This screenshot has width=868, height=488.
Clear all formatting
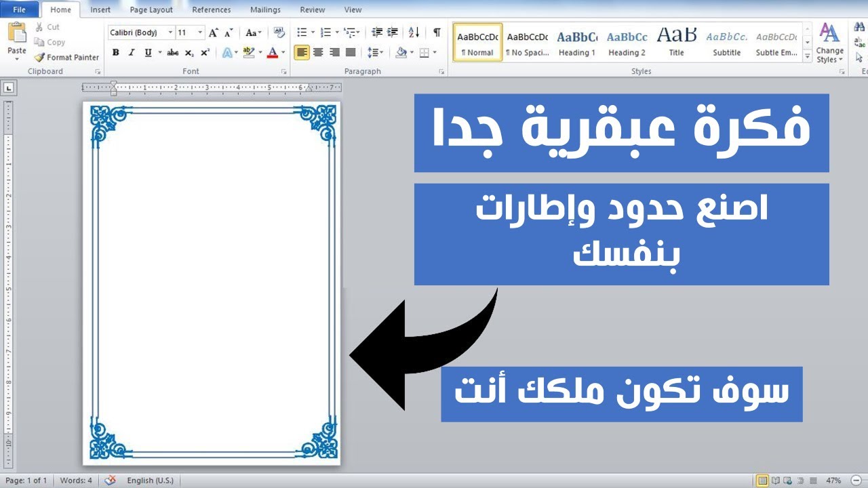coord(279,33)
